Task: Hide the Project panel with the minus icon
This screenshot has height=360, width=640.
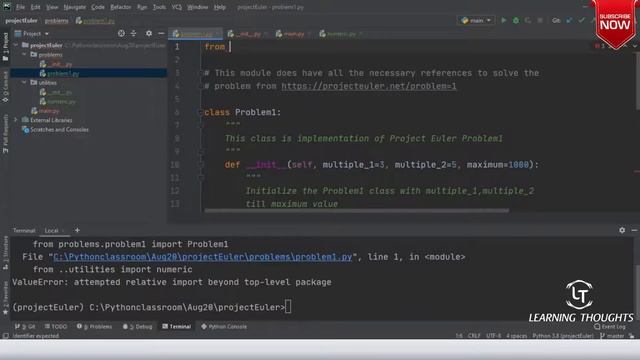Action: coord(161,33)
